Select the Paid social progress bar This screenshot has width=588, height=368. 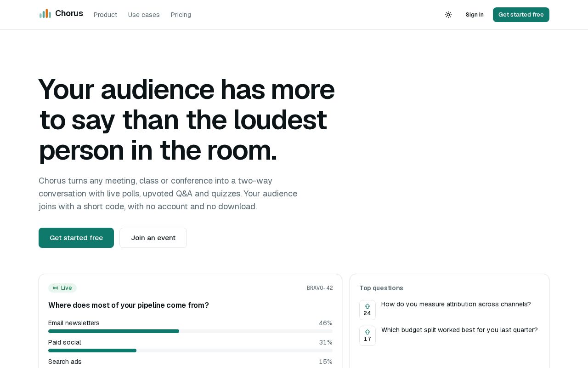coord(190,351)
